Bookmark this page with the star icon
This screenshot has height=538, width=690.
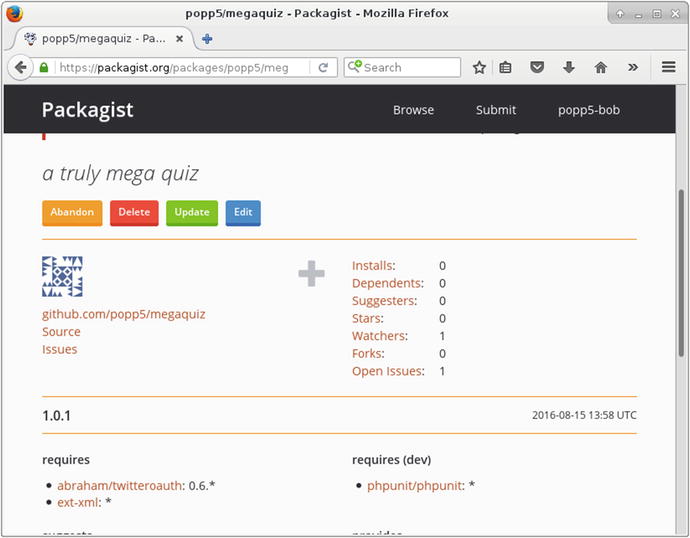coord(479,68)
